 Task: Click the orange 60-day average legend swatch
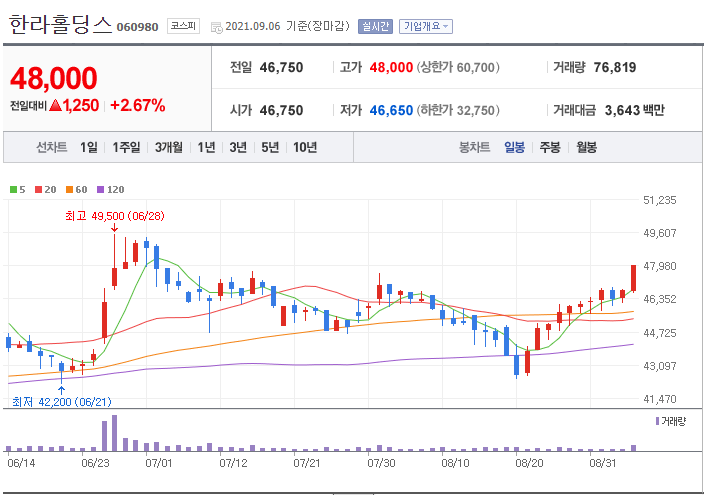pyautogui.click(x=69, y=190)
